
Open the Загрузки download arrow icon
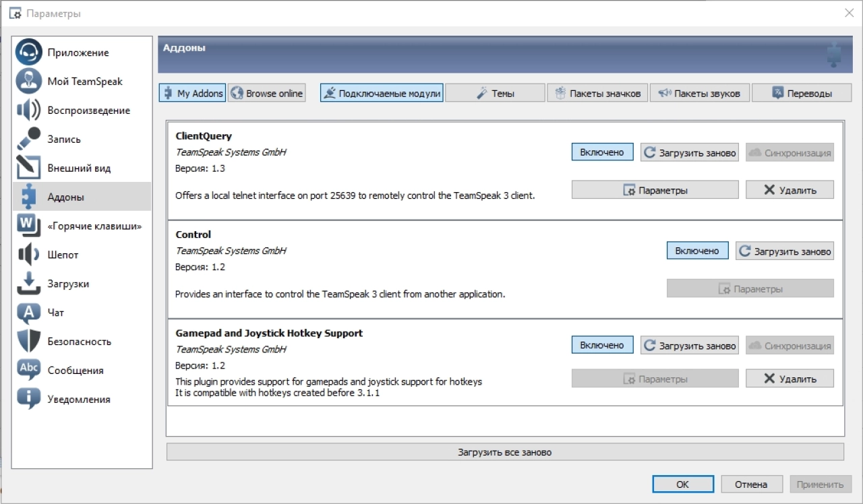pyautogui.click(x=29, y=284)
